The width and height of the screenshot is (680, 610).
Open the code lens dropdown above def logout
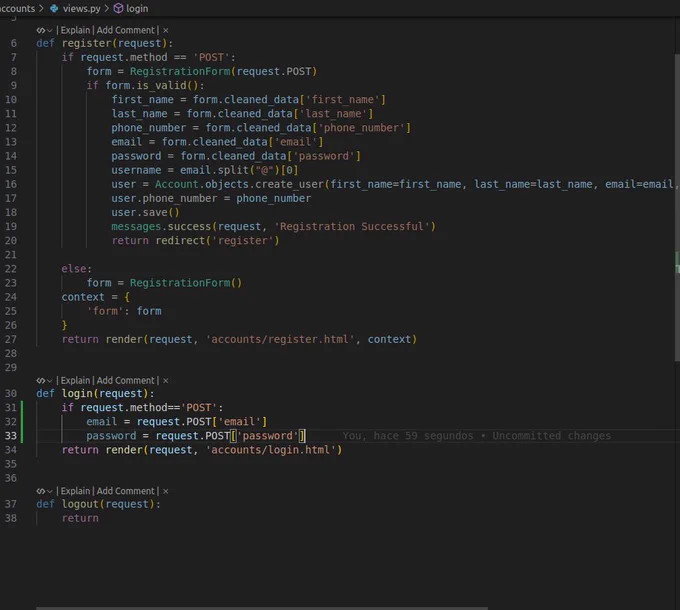44,491
